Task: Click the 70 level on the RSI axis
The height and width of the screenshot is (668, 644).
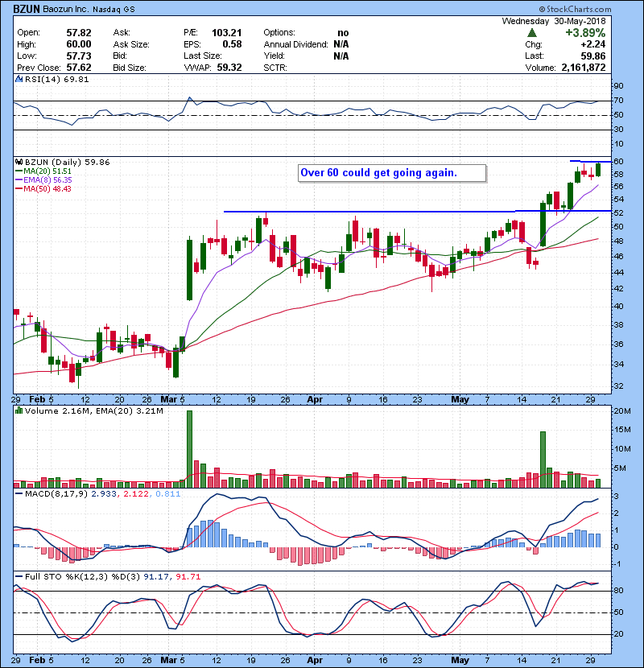Action: 618,101
